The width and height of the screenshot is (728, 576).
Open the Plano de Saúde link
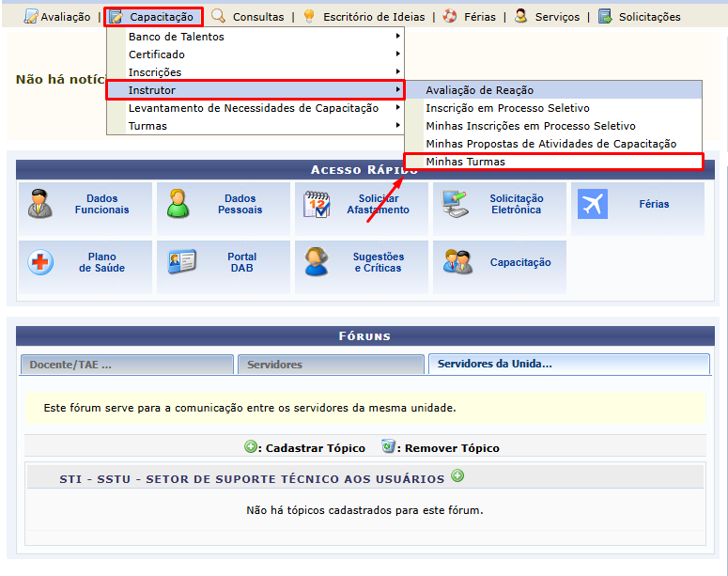pos(102,262)
